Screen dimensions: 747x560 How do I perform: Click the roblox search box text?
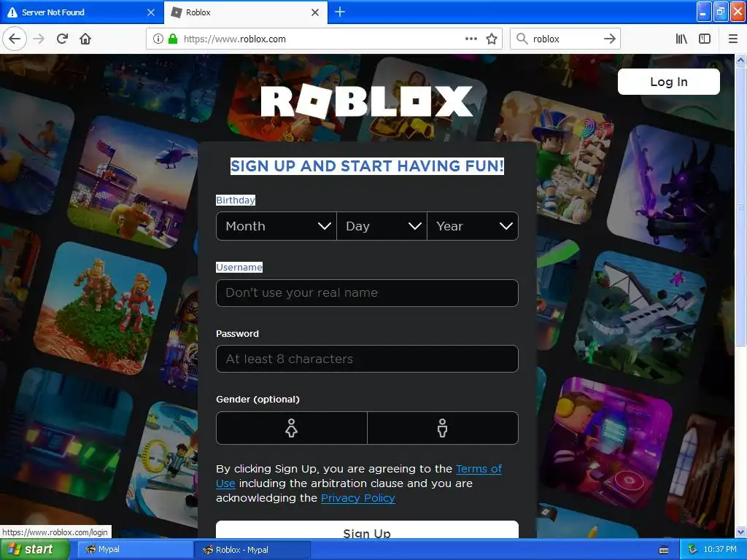[546, 39]
